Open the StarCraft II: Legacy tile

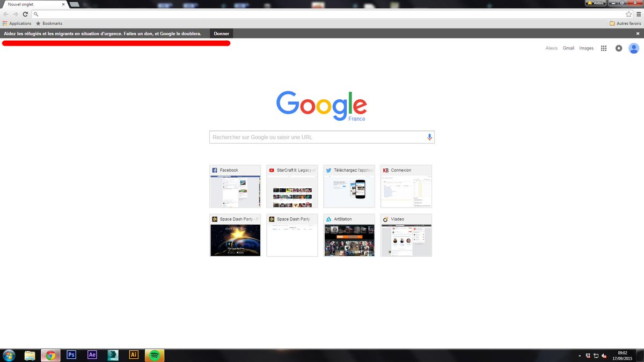[292, 186]
